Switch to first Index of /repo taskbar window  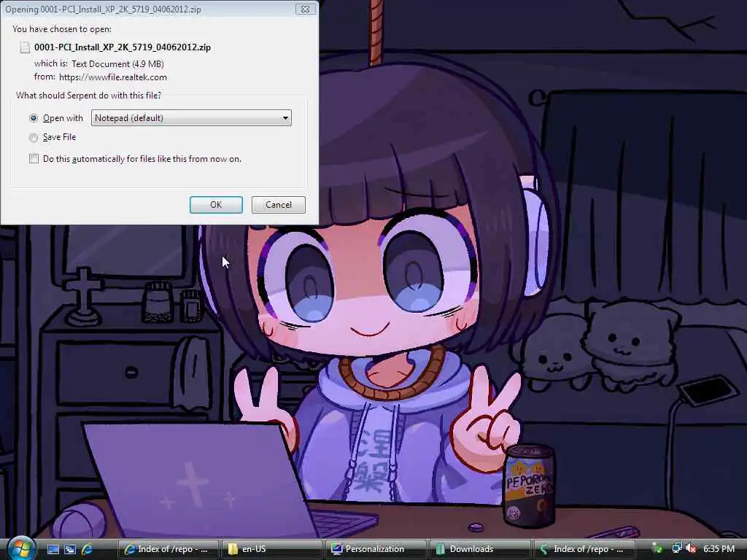coord(168,549)
